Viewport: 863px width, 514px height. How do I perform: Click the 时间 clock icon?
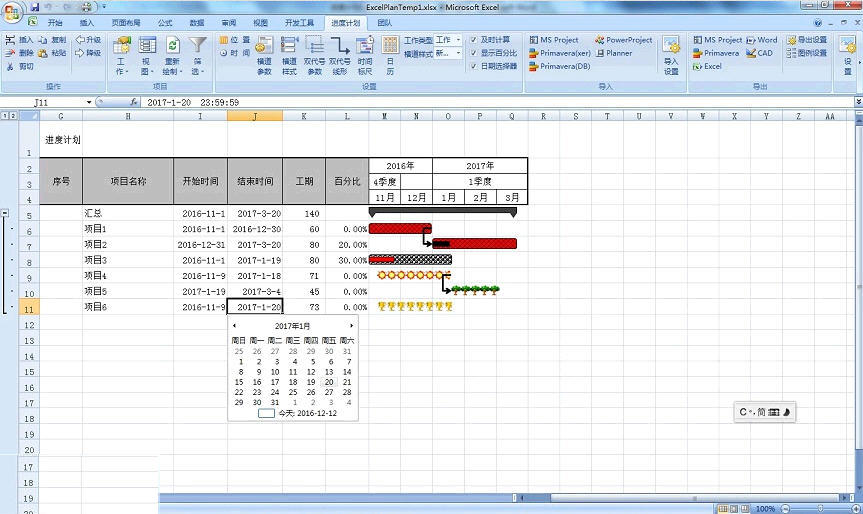(x=224, y=53)
